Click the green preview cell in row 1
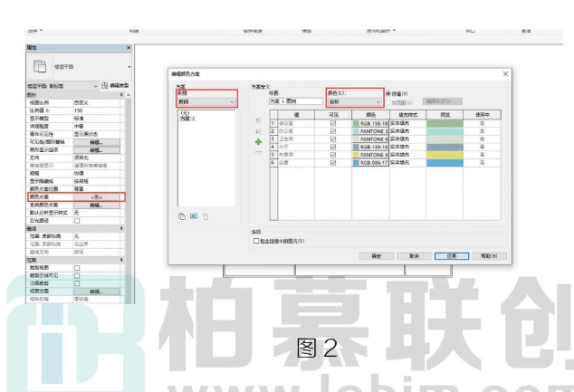The image size is (574, 392). pos(445,123)
